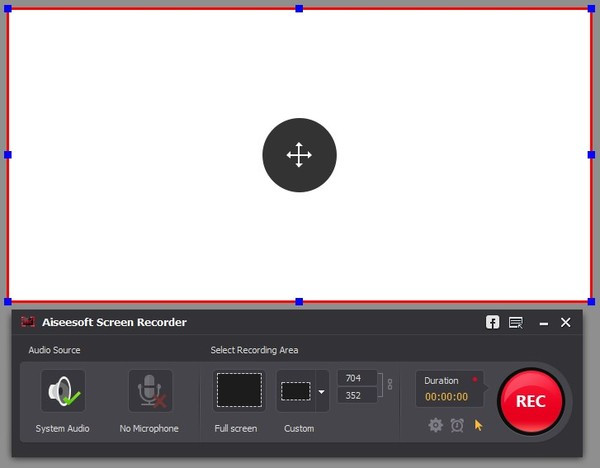Viewport: 600px width, 468px height.
Task: Start recording with the REC button
Action: (530, 401)
